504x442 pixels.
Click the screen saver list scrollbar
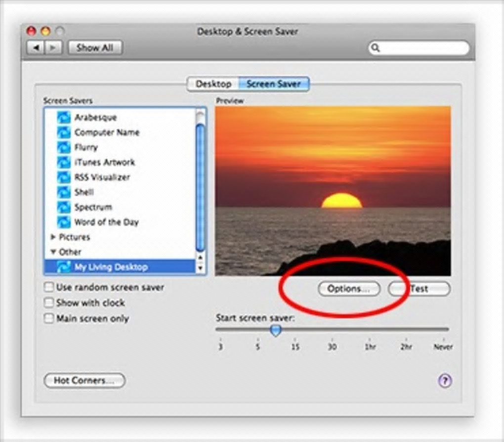(200, 188)
